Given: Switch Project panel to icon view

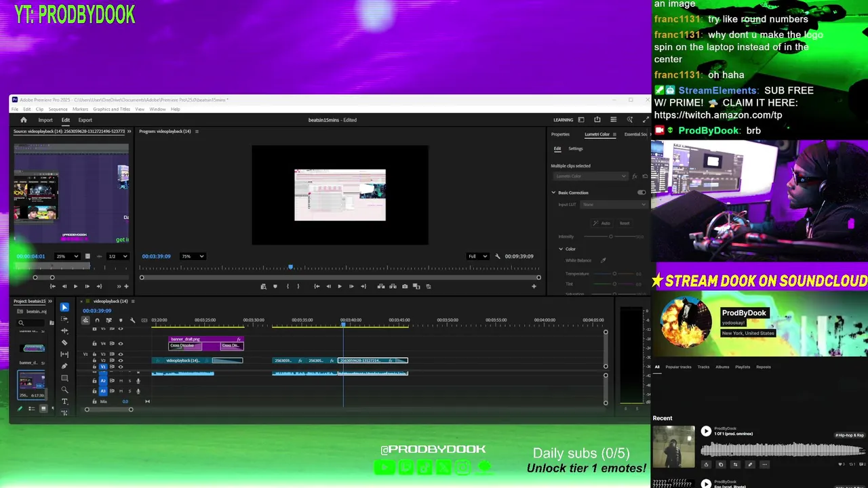Looking at the screenshot, I should (x=43, y=409).
